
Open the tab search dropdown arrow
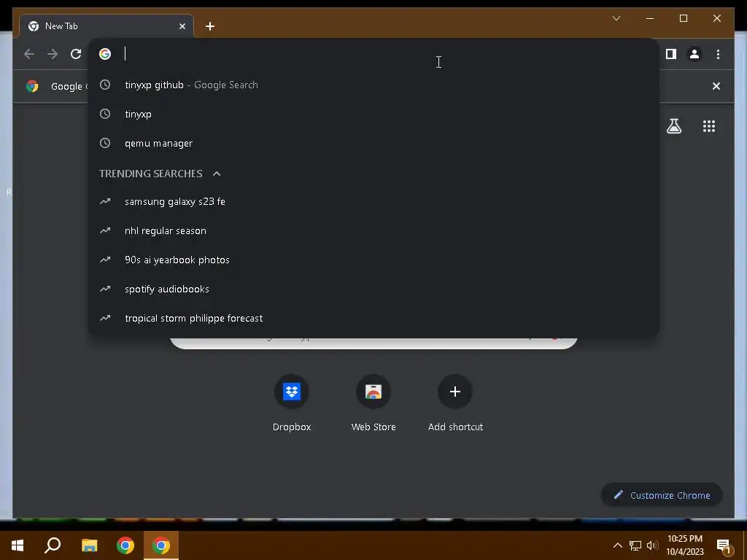point(616,18)
